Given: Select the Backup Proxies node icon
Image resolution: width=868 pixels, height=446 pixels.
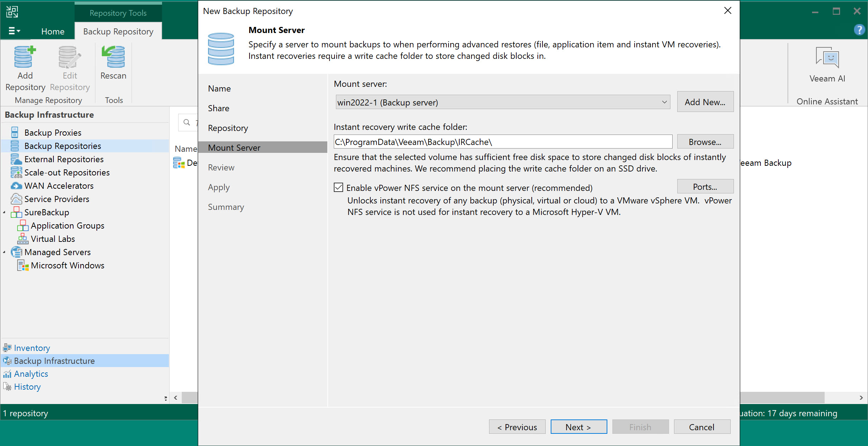Looking at the screenshot, I should [x=15, y=132].
